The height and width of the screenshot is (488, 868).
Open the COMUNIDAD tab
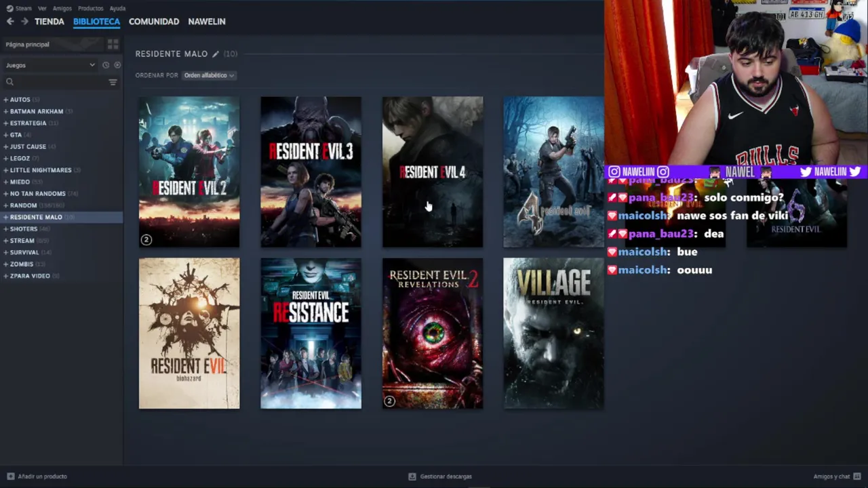[154, 22]
